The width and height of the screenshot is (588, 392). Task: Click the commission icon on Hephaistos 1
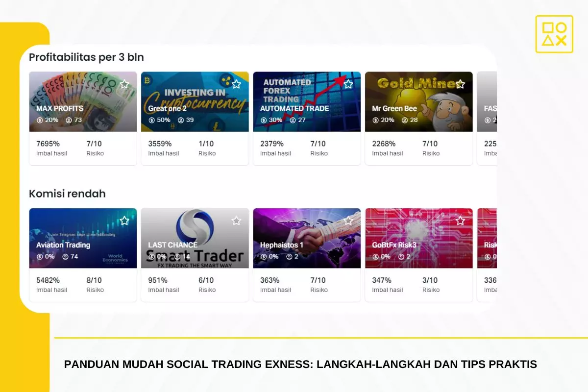point(264,256)
